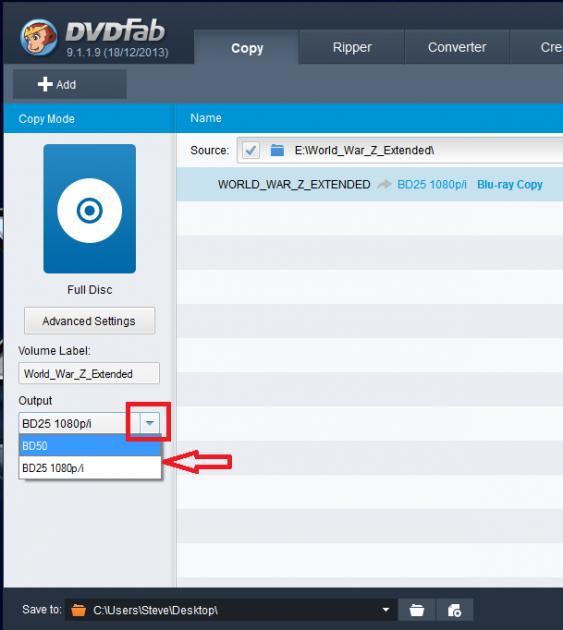
Task: Click the DVDFab monkey logo icon
Action: coord(39,37)
